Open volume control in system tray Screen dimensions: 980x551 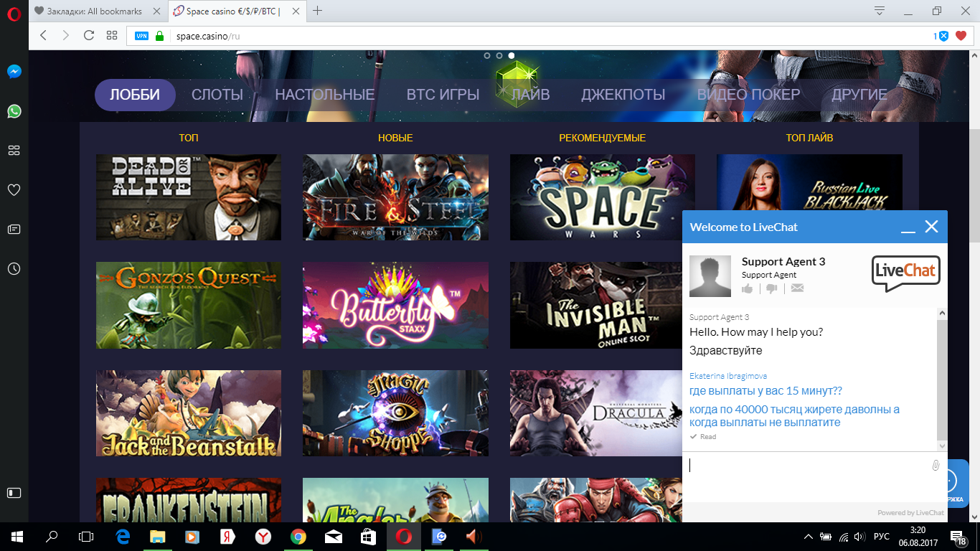pyautogui.click(x=860, y=537)
